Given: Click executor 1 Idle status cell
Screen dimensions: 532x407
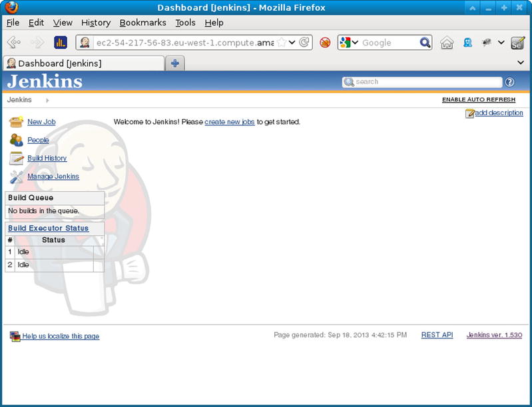Looking at the screenshot, I should [54, 252].
